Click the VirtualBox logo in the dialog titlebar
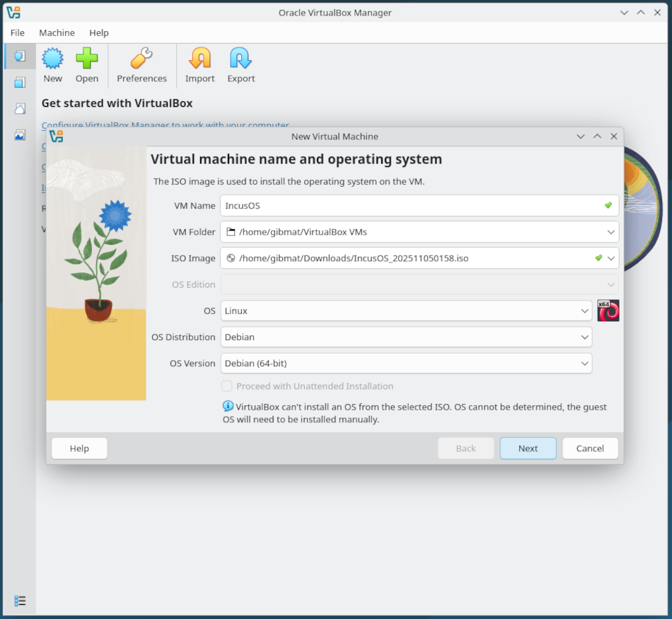Image resolution: width=672 pixels, height=619 pixels. point(57,137)
